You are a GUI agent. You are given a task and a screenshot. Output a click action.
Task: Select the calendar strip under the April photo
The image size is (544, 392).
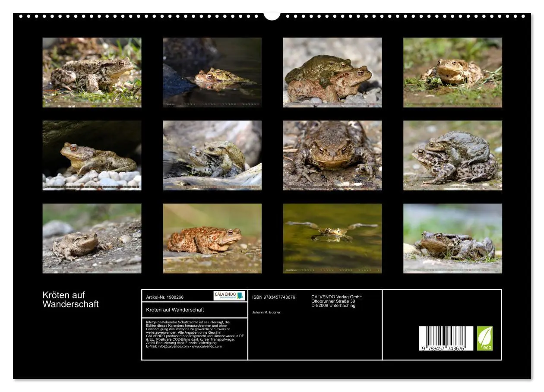point(452,103)
